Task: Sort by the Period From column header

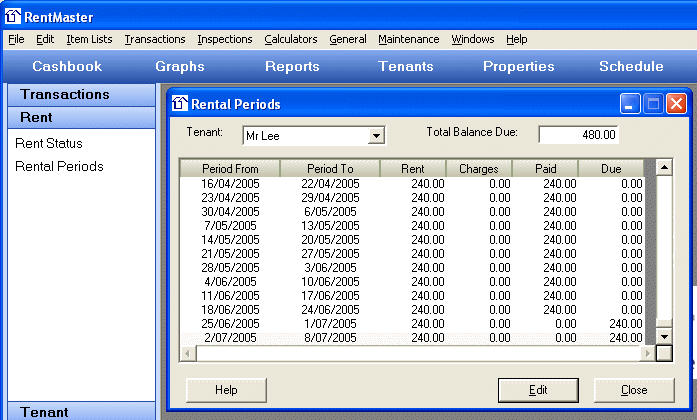Action: [x=230, y=168]
